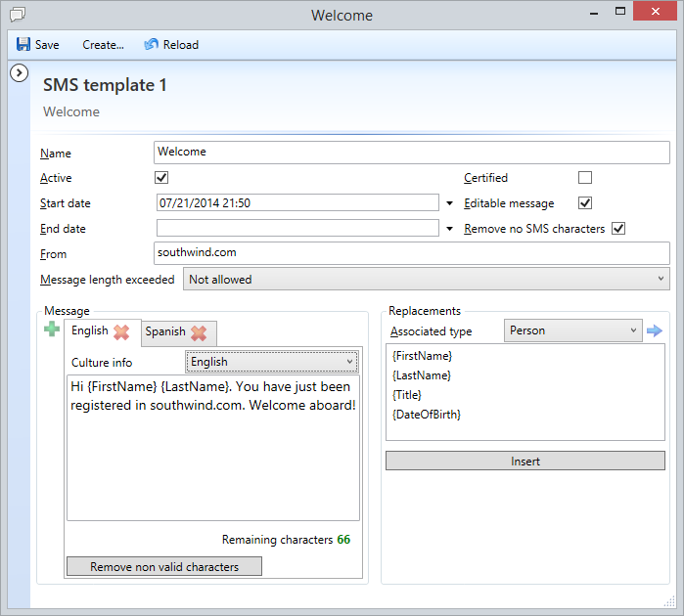Click the From input field
The height and width of the screenshot is (616, 684).
coord(411,252)
